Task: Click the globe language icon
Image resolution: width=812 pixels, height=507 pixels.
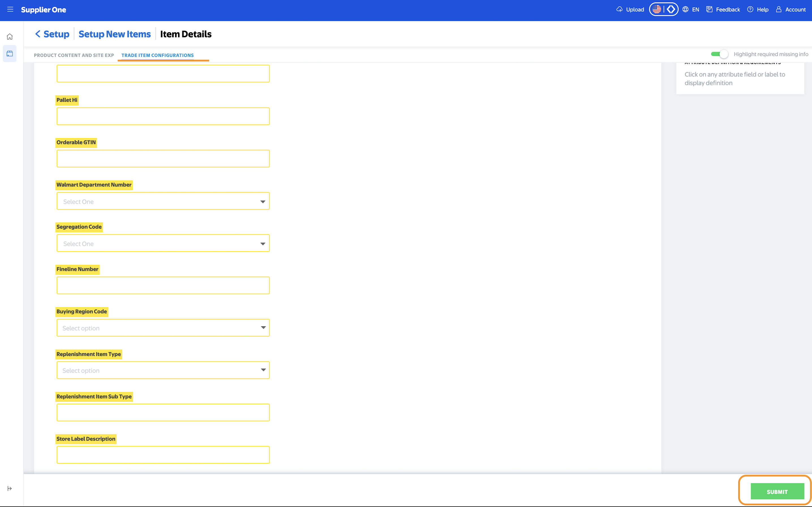Action: click(x=686, y=9)
